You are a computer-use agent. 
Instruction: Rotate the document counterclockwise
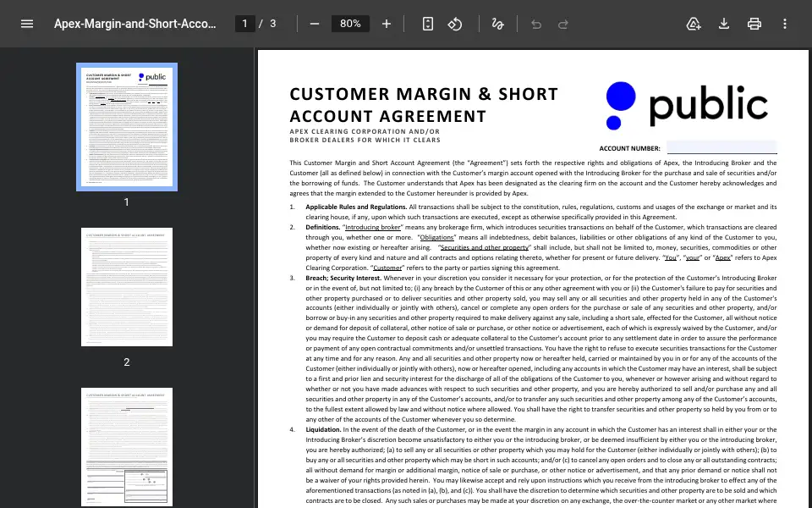(455, 24)
